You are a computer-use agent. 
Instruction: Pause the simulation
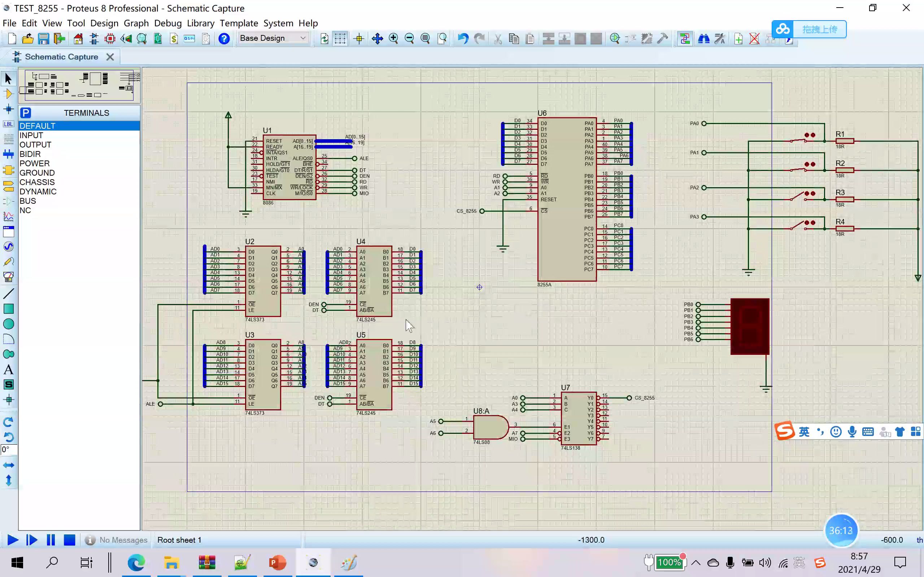[51, 540]
